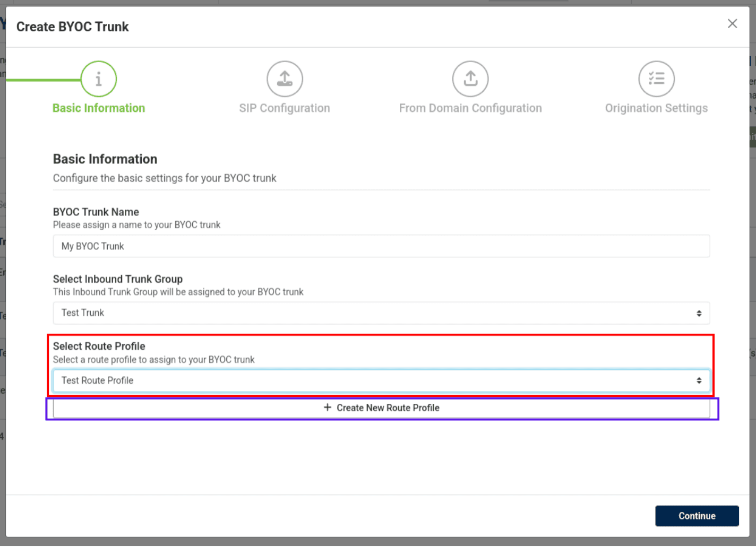Click the Origination Settings checklist icon
The height and width of the screenshot is (547, 756).
(x=656, y=79)
